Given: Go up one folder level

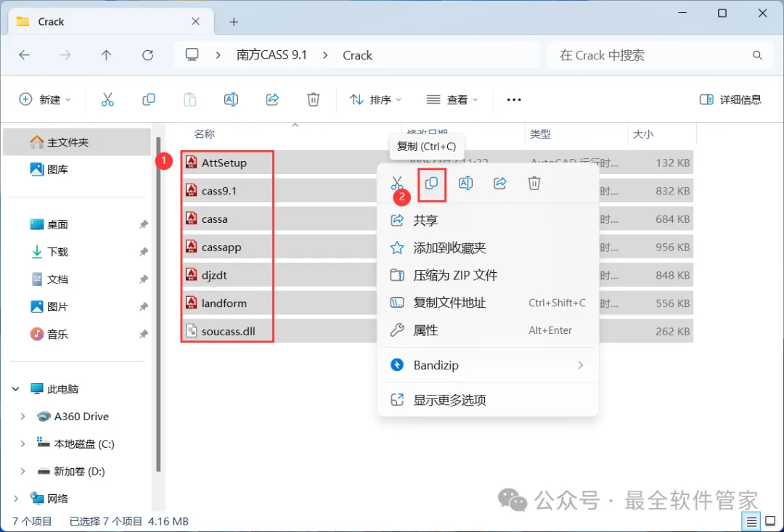Looking at the screenshot, I should tap(106, 55).
